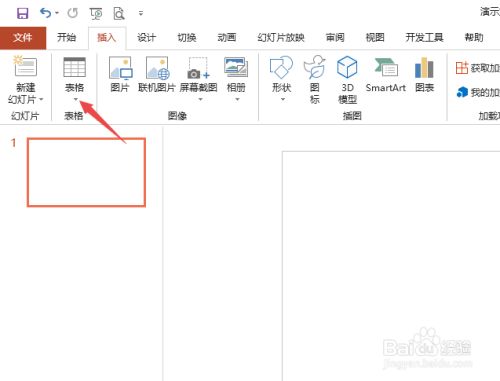The width and height of the screenshot is (500, 381).
Task: Click the 新建幻灯片 new slide icon
Action: (25, 66)
